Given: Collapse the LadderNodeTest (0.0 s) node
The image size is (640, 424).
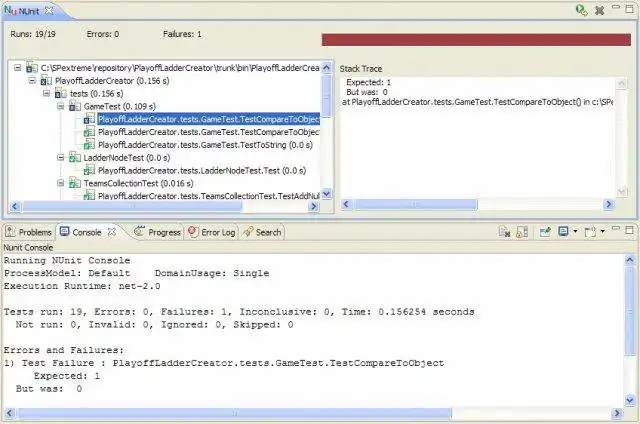Looking at the screenshot, I should tap(61, 158).
